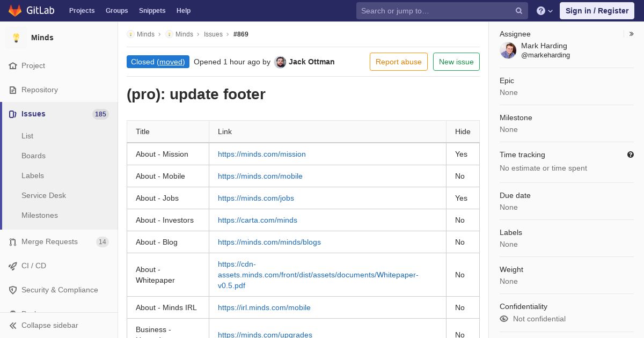This screenshot has height=338, width=644.
Task: Open the Security & Compliance sidebar item
Action: click(x=59, y=290)
